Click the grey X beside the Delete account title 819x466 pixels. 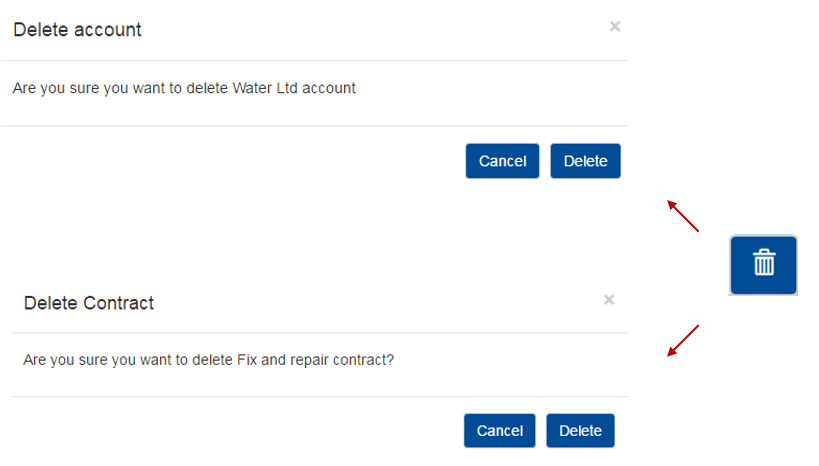click(615, 27)
